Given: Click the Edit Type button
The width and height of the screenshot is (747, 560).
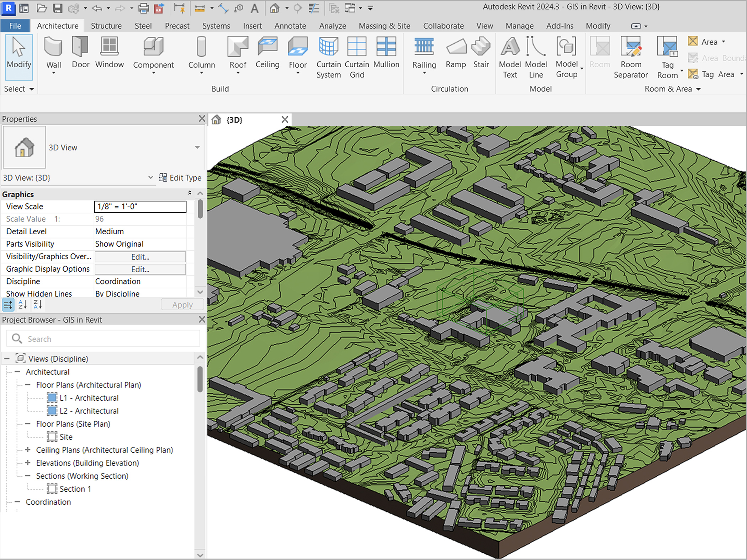Looking at the screenshot, I should [x=180, y=178].
